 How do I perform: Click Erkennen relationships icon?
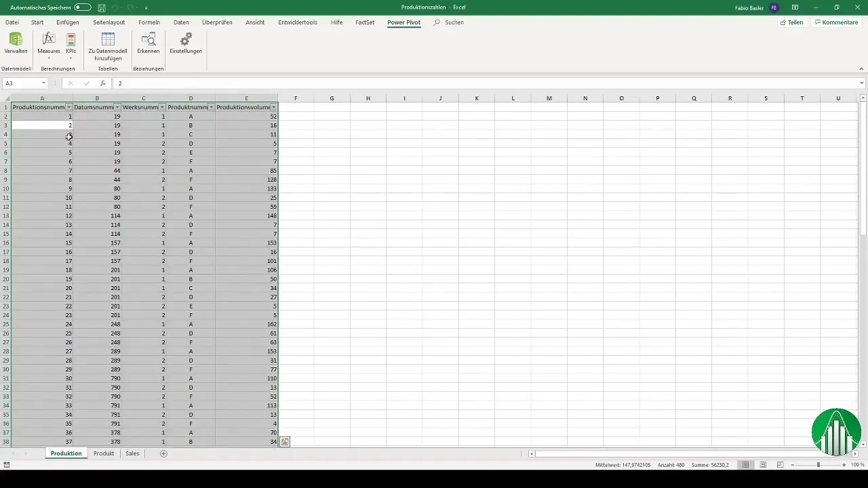pos(149,43)
